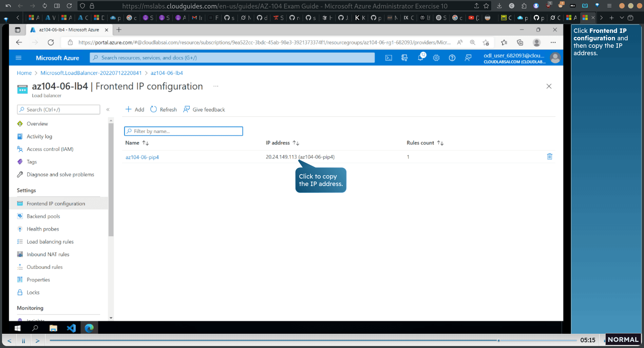This screenshot has height=348, width=644.
Task: Click Azure global search bar
Action: (232, 58)
